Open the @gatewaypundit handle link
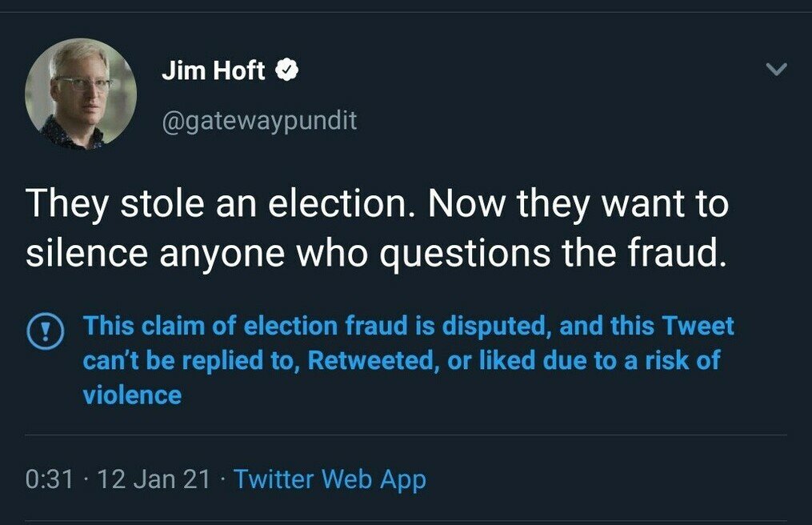 [x=259, y=120]
